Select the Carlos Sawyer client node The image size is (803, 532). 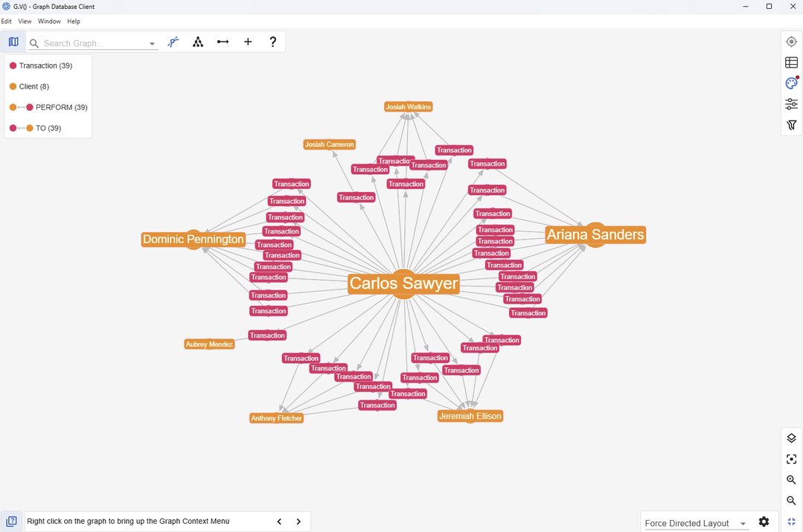point(403,283)
